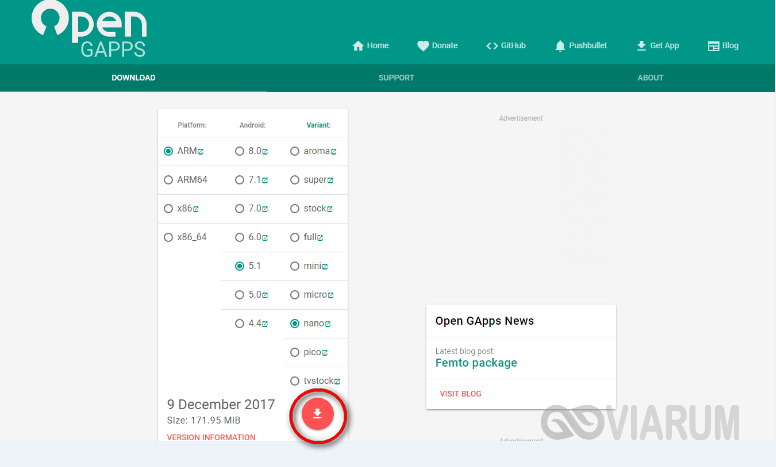Choose Android 6.0 radio button

tap(240, 237)
